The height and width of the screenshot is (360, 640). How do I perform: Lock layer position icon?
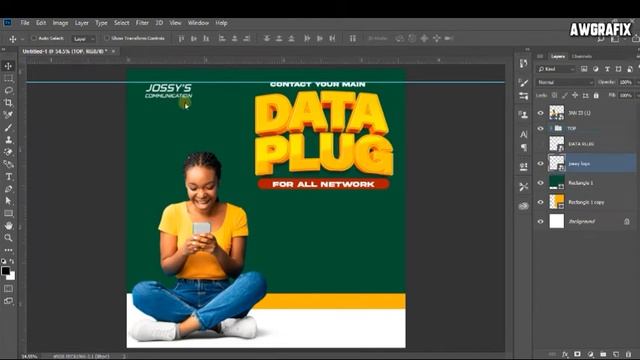point(575,96)
